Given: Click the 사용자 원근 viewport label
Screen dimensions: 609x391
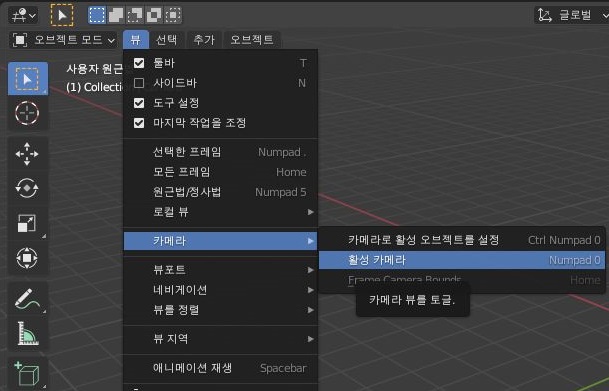Looking at the screenshot, I should 94,69.
